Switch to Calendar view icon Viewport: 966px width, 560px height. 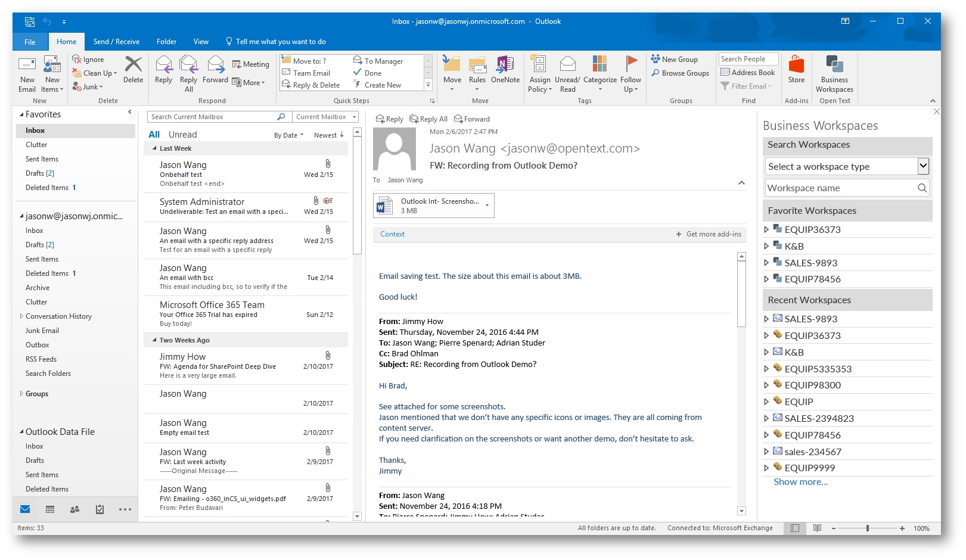(x=50, y=509)
